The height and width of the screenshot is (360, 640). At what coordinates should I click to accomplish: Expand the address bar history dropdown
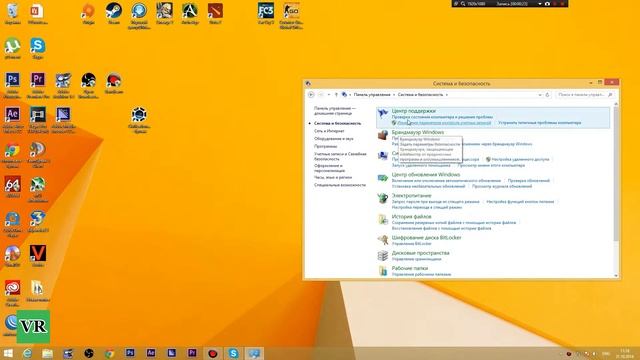tap(540, 95)
